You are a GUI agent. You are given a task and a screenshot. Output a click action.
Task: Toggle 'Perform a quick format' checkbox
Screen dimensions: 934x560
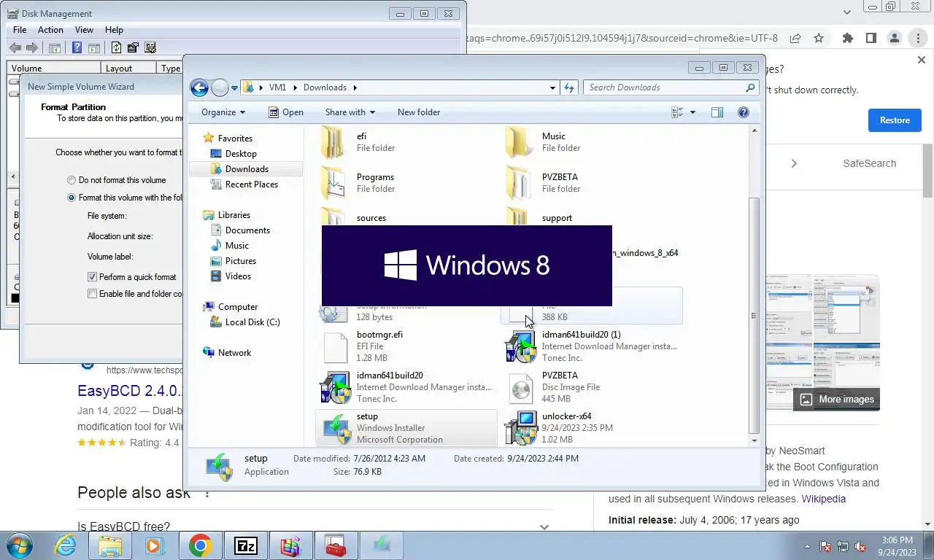[x=92, y=277]
